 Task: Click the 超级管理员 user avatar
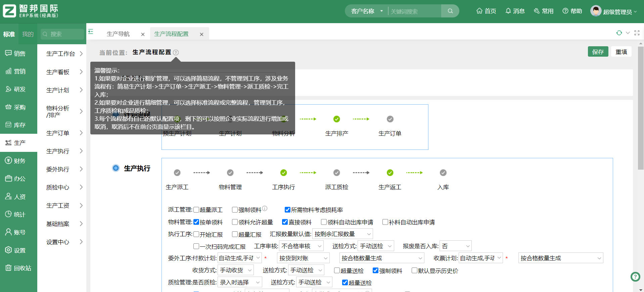[596, 11]
